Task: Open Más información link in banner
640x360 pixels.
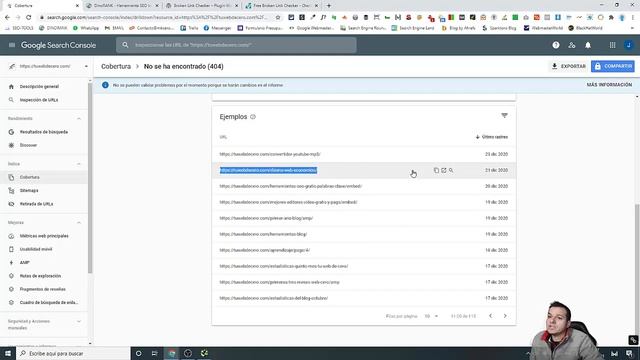Action: click(x=609, y=85)
